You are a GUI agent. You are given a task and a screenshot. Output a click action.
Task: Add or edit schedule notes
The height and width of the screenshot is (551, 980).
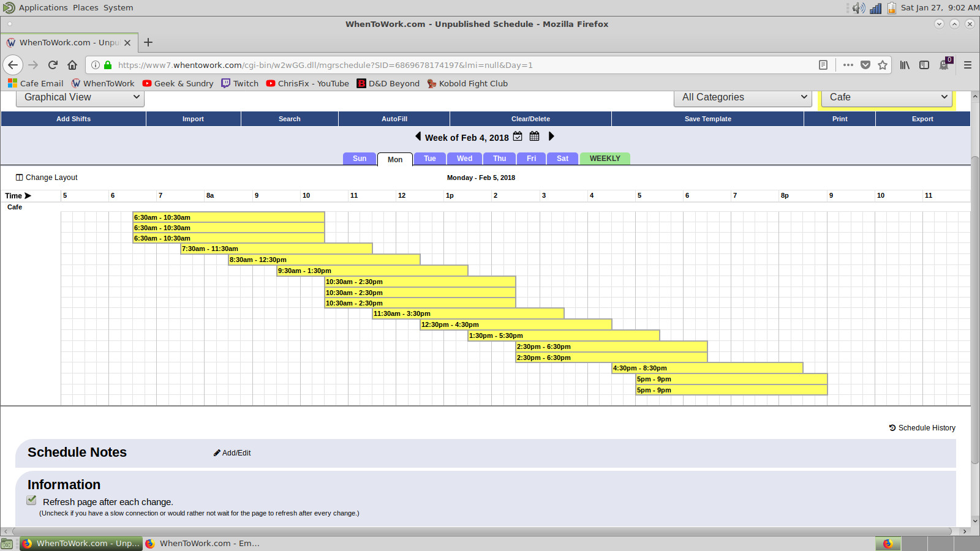pyautogui.click(x=232, y=453)
